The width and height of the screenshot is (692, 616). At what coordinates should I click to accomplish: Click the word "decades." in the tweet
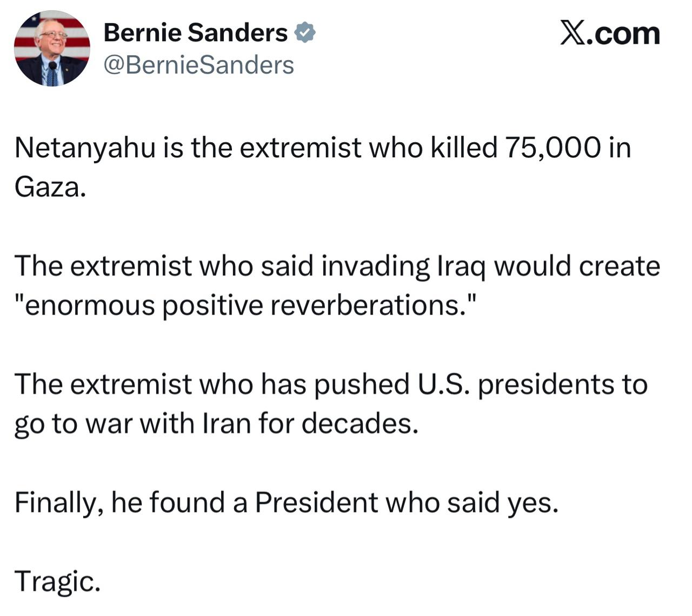tap(360, 423)
